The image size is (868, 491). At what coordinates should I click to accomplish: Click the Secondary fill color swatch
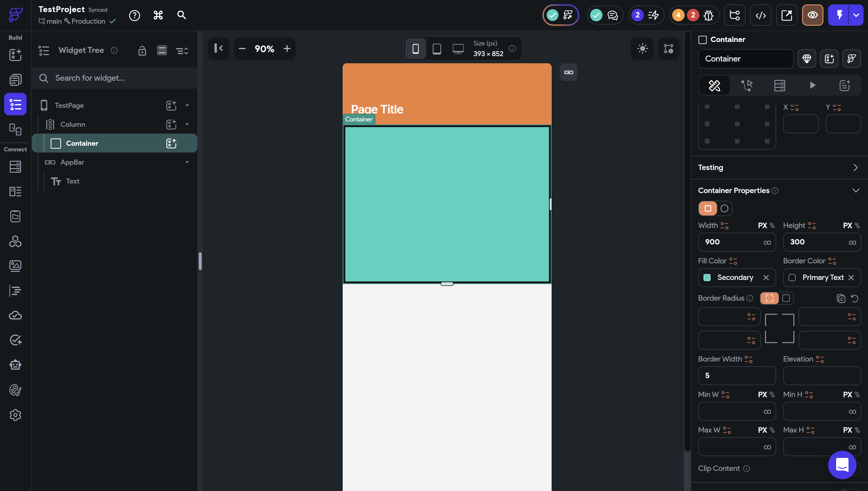(707, 278)
